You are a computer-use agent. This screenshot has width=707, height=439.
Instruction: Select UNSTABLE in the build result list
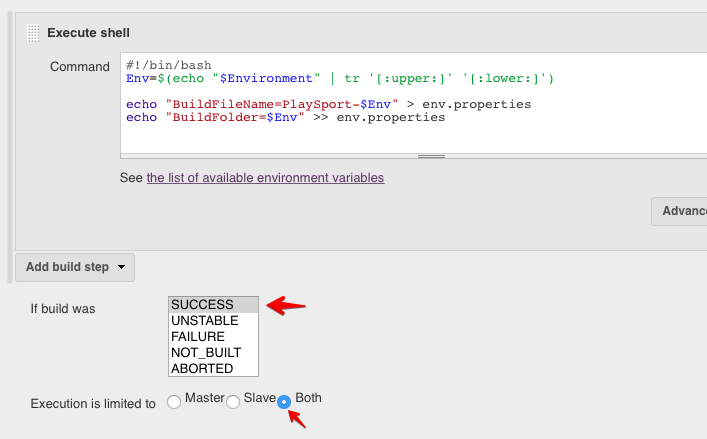point(213,320)
